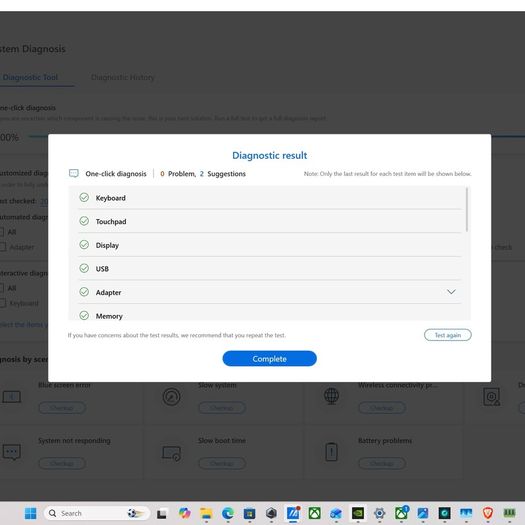The height and width of the screenshot is (525, 525).
Task: Tick the Adapter checkbox in background panel
Action: [x=2, y=247]
